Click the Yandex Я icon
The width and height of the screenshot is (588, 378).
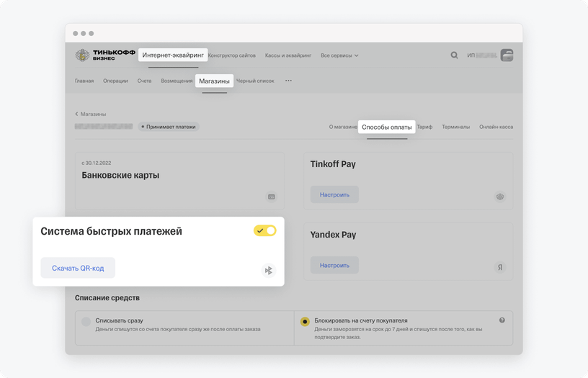point(500,267)
